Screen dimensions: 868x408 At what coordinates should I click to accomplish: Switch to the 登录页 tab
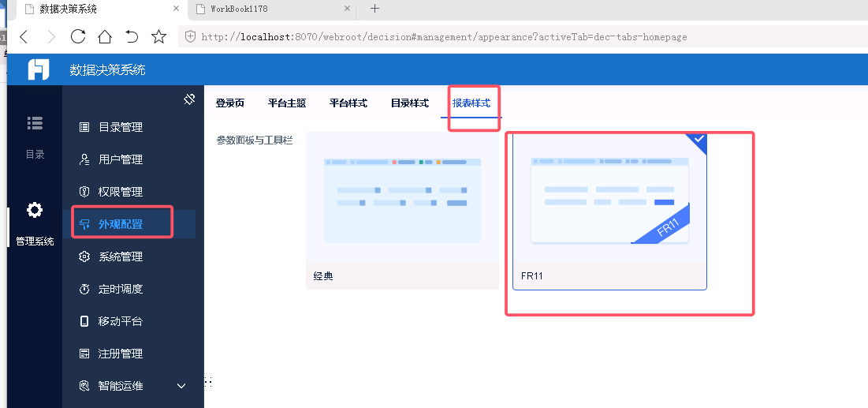click(x=229, y=103)
